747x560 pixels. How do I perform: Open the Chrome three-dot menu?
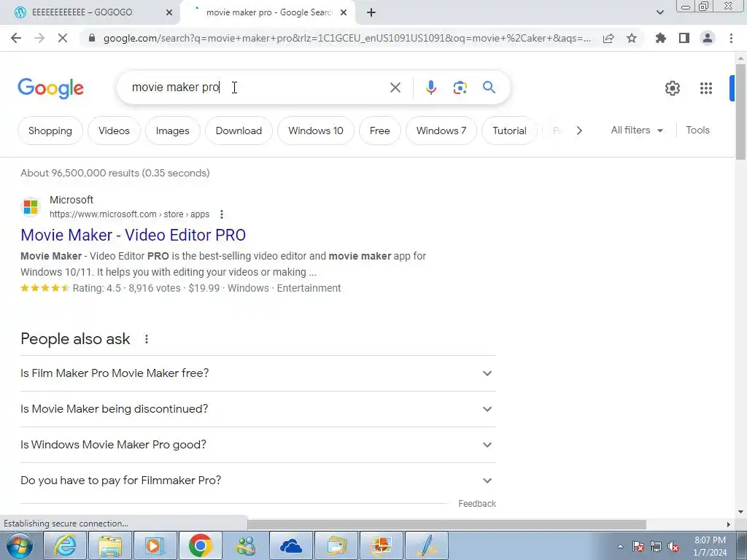click(731, 38)
